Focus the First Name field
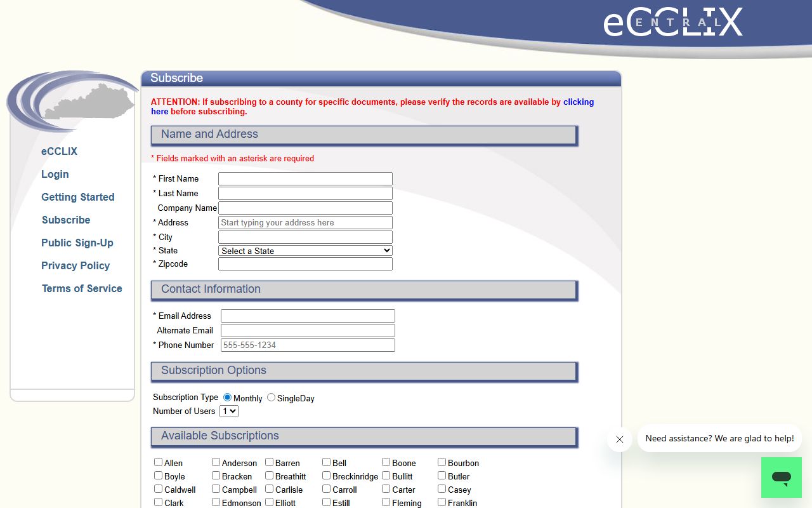The height and width of the screenshot is (508, 812). tap(305, 179)
